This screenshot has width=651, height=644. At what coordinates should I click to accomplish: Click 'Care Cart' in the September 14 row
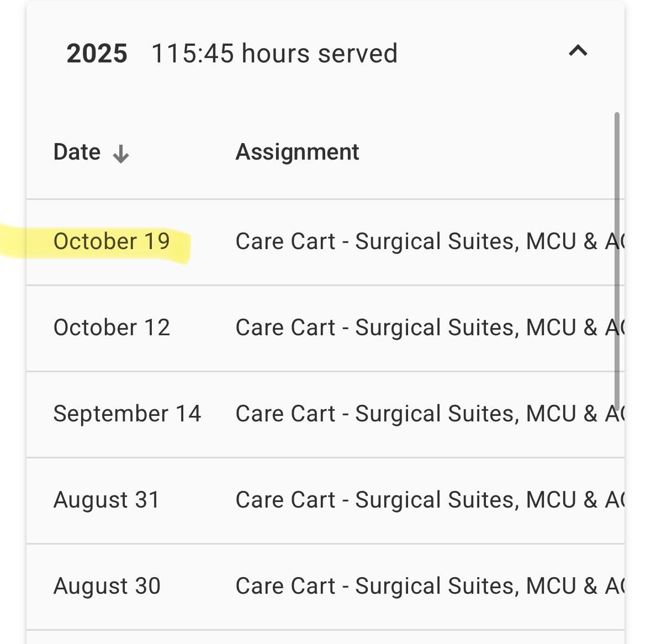pos(285,414)
